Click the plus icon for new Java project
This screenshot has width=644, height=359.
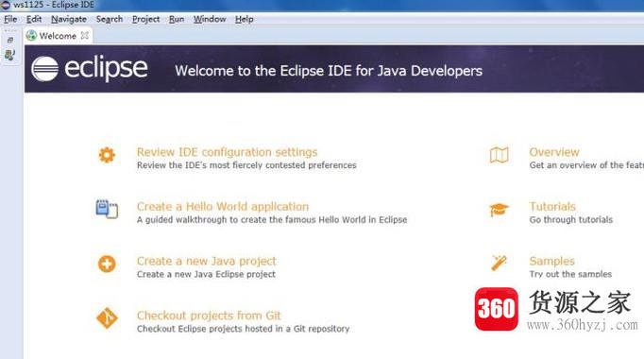(107, 264)
